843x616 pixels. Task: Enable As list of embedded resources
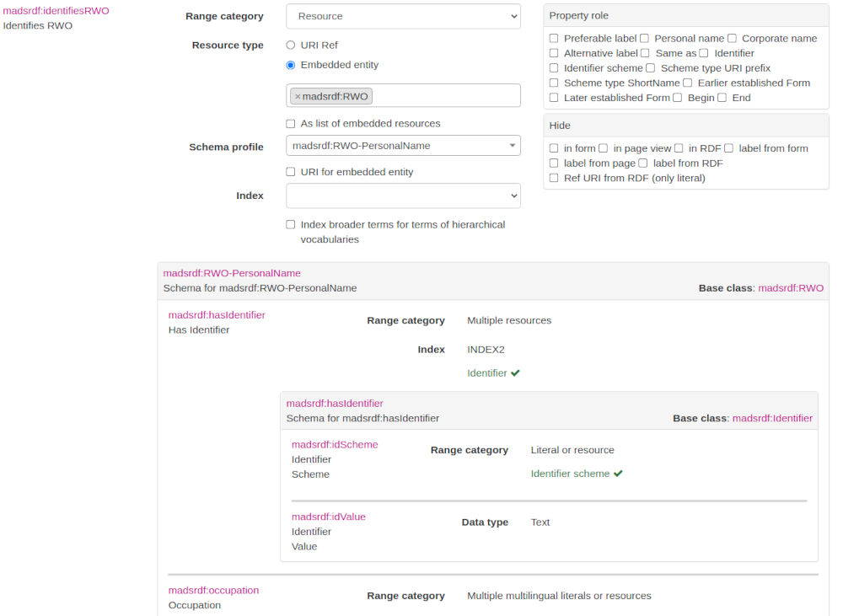[291, 124]
